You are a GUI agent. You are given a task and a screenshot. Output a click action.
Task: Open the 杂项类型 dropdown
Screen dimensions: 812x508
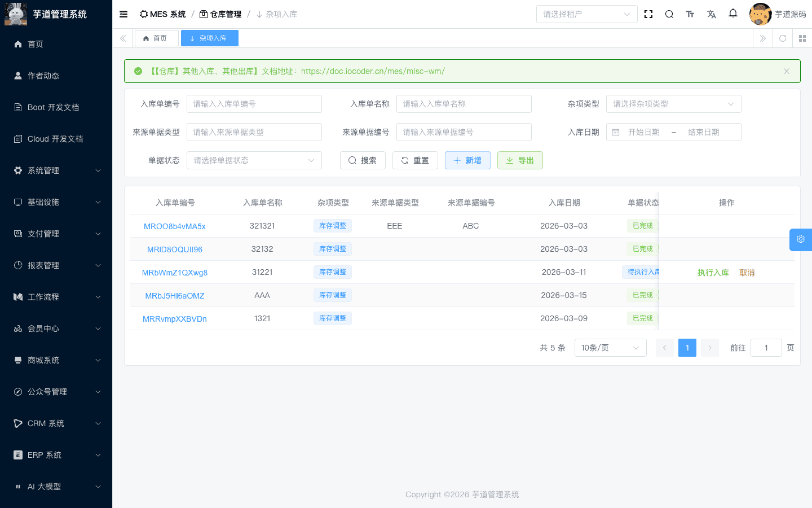tap(673, 104)
